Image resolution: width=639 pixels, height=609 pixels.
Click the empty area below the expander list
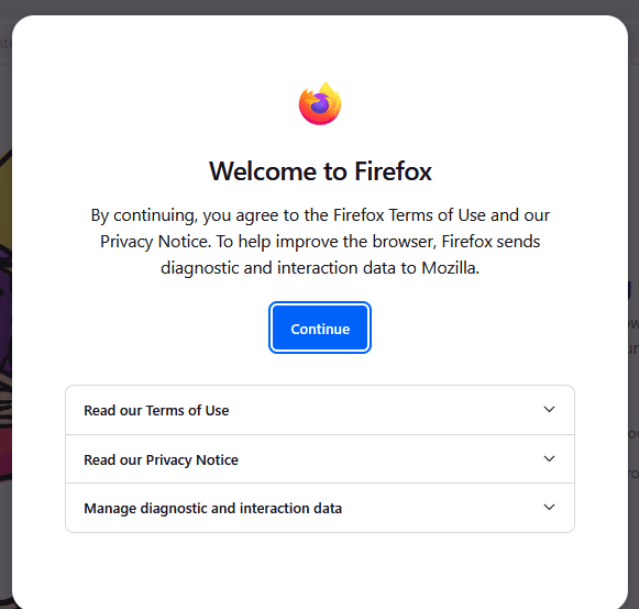pyautogui.click(x=320, y=565)
